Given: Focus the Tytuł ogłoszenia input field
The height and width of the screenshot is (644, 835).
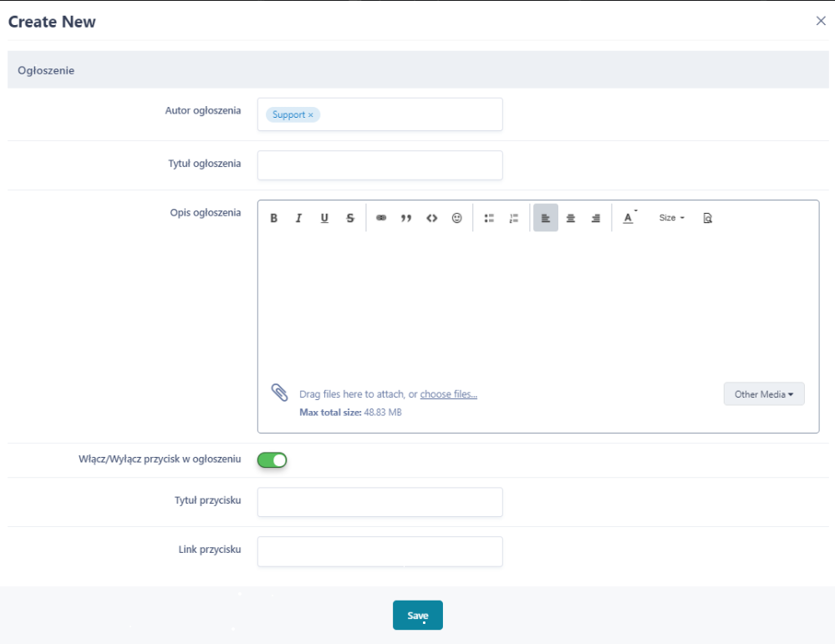Looking at the screenshot, I should coord(379,165).
